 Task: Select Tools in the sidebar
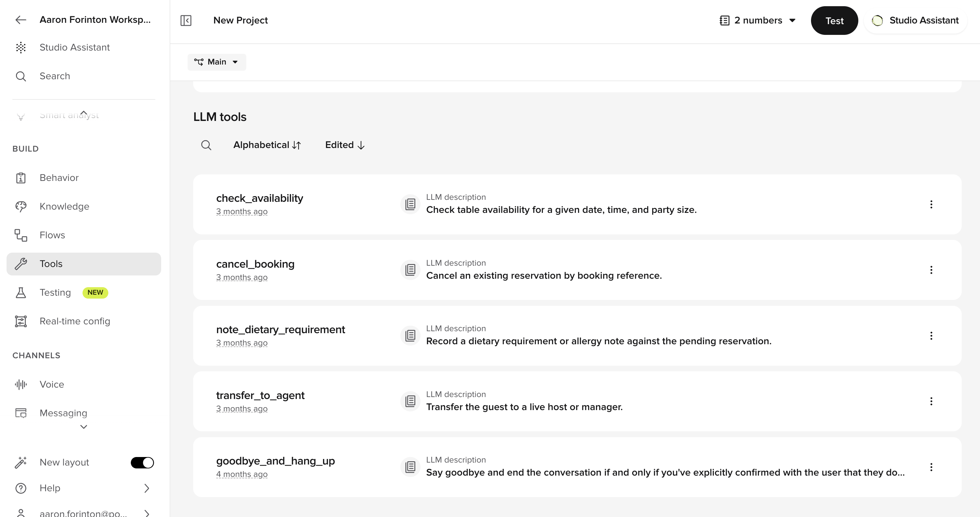tap(84, 264)
